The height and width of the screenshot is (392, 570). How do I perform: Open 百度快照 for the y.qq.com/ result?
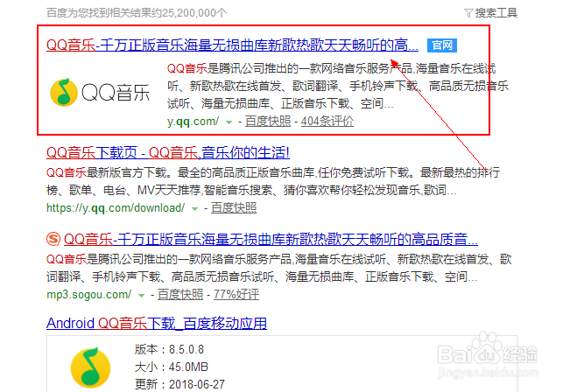(268, 122)
